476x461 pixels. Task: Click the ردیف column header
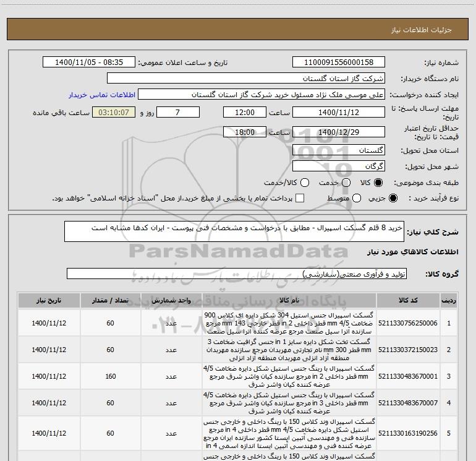pos(449,301)
